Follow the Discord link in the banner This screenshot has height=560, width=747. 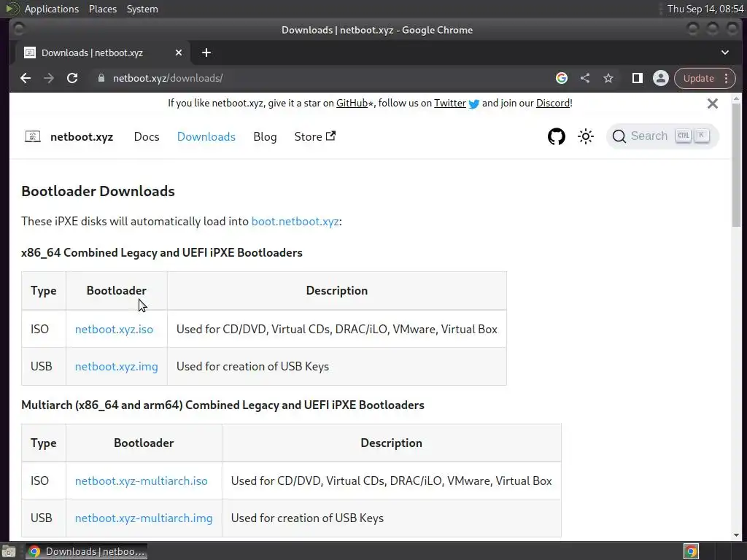tap(553, 103)
